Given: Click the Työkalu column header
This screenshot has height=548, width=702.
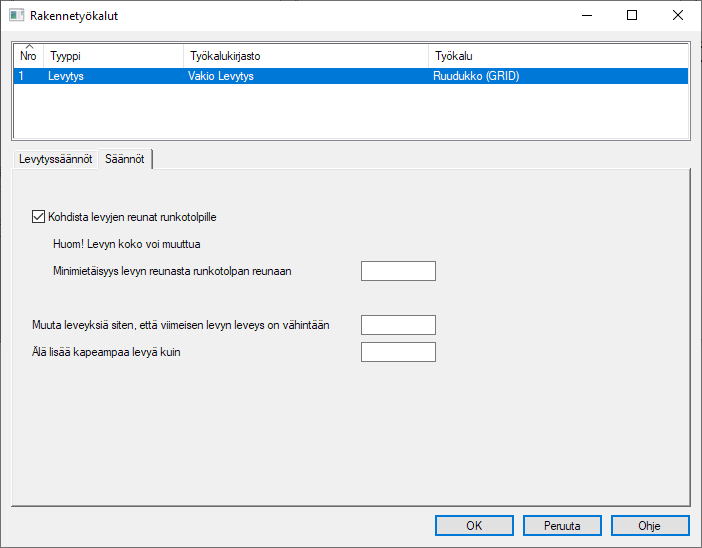Looking at the screenshot, I should (x=558, y=56).
